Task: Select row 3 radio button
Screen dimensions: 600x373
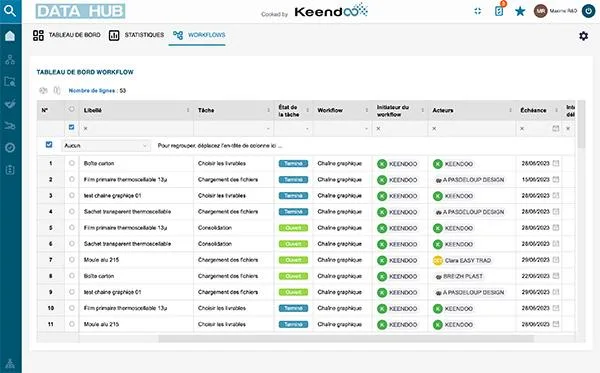Action: (72, 195)
